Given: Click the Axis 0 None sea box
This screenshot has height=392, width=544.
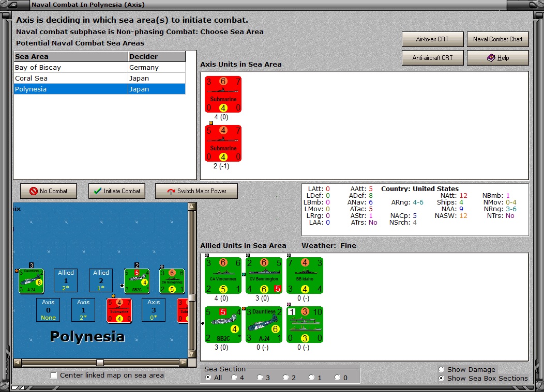Looking at the screenshot, I should [x=48, y=310].
